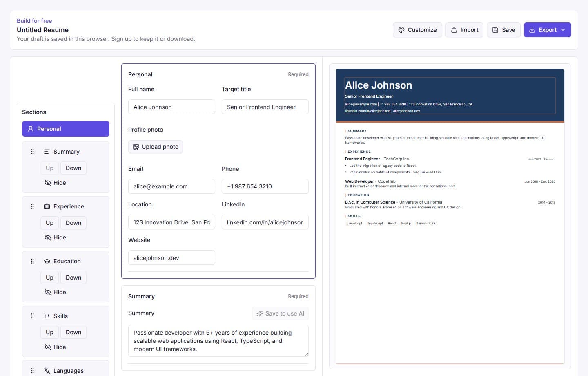The height and width of the screenshot is (376, 588).
Task: Click the Tailwind CSS skill tag in preview
Action: click(426, 223)
